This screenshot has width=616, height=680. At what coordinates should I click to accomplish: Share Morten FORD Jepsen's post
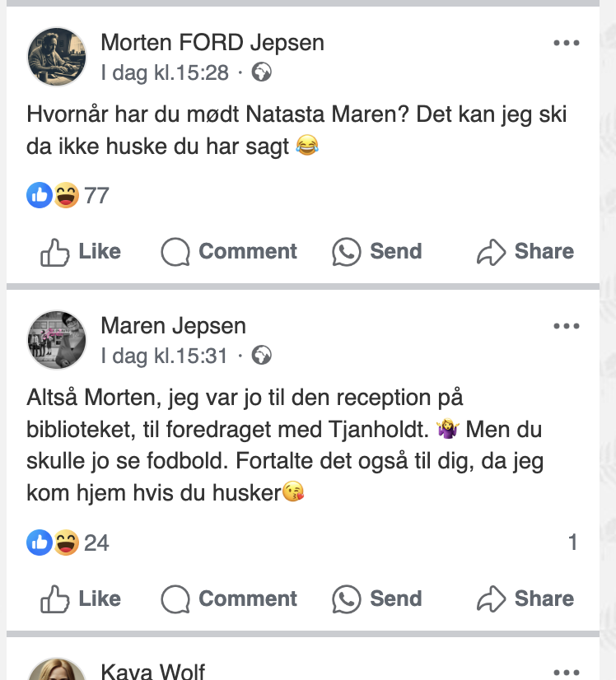pyautogui.click(x=525, y=252)
